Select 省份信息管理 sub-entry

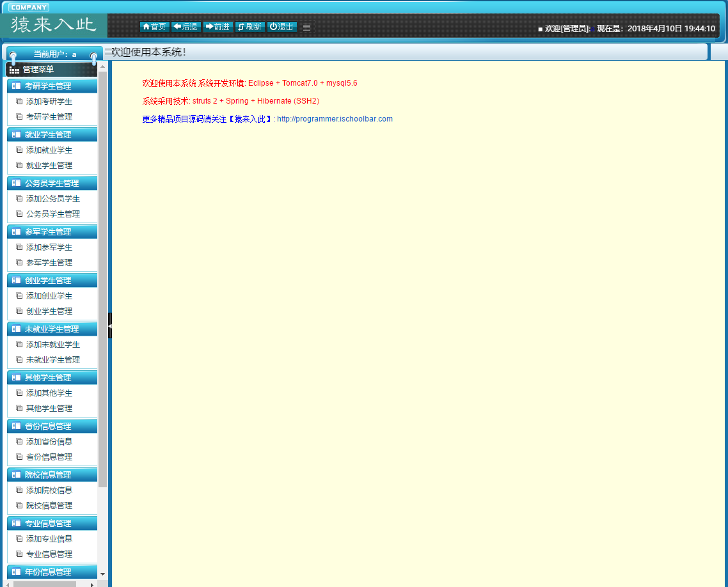tap(49, 457)
